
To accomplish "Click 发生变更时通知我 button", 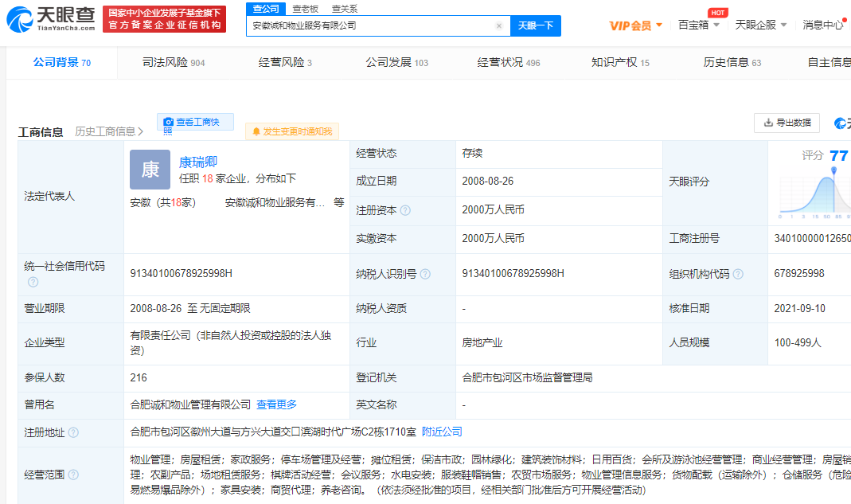I will (x=292, y=131).
